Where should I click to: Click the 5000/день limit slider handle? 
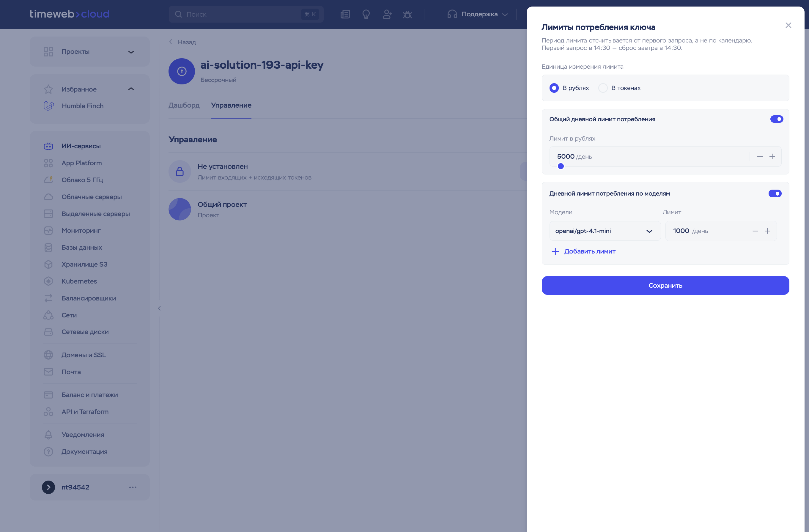[561, 166]
